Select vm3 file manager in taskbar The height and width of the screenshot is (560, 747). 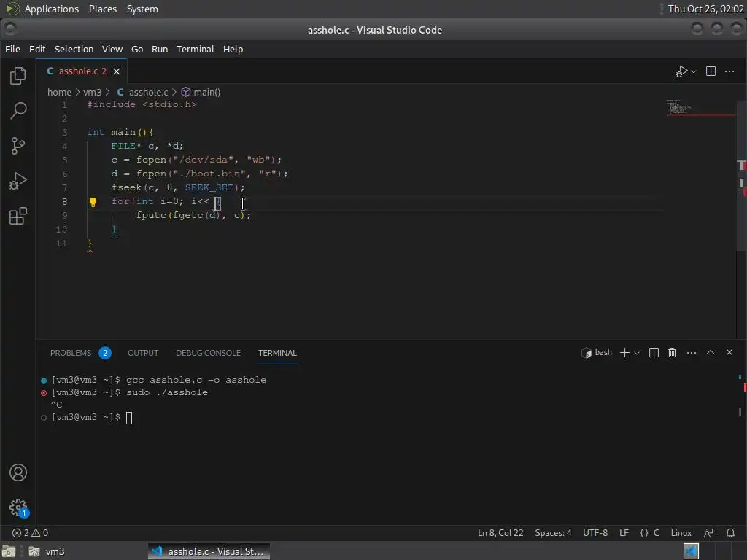(x=47, y=551)
